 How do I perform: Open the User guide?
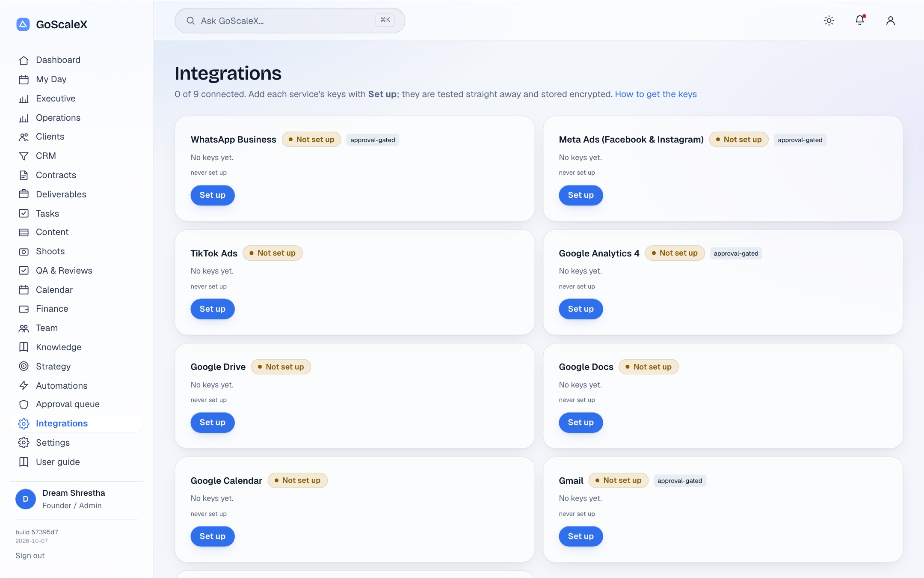(77, 462)
